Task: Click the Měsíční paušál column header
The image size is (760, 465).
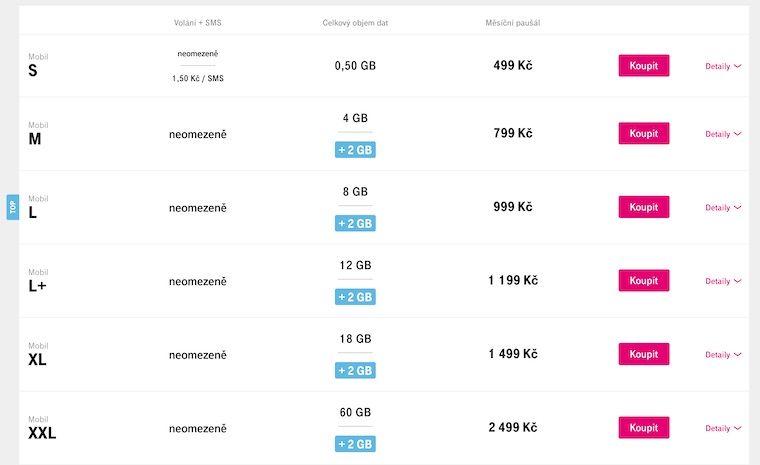Action: (512, 22)
